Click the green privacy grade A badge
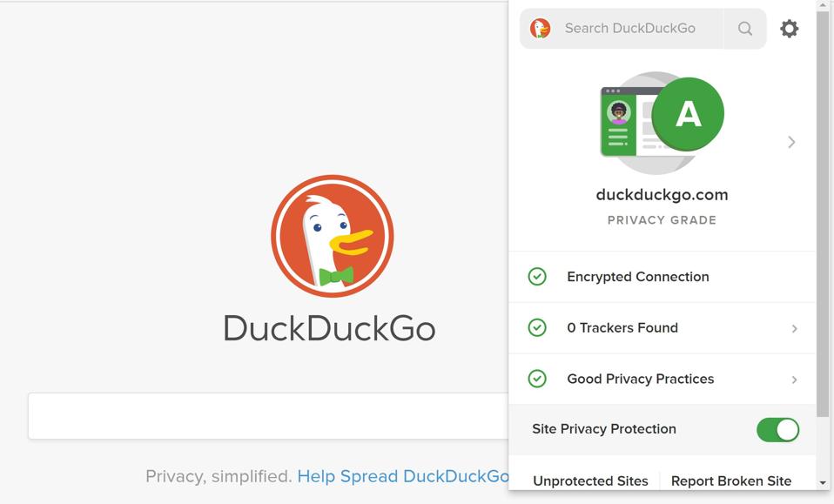The image size is (834, 504). [x=688, y=114]
